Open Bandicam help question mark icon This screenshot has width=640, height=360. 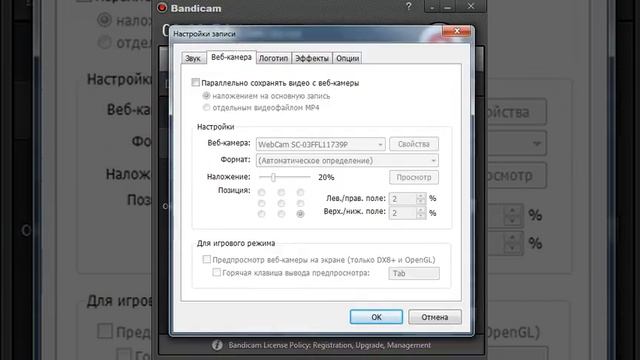pyautogui.click(x=409, y=7)
